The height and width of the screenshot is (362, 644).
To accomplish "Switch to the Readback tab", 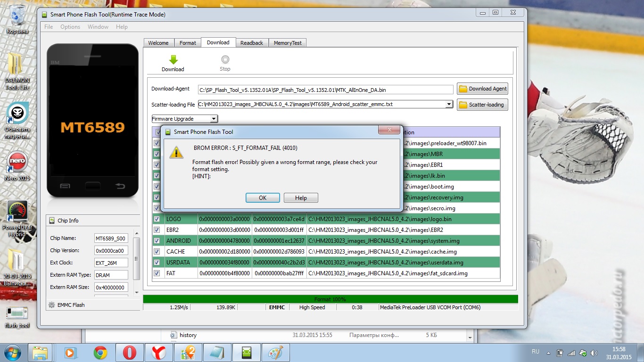I will click(x=252, y=43).
